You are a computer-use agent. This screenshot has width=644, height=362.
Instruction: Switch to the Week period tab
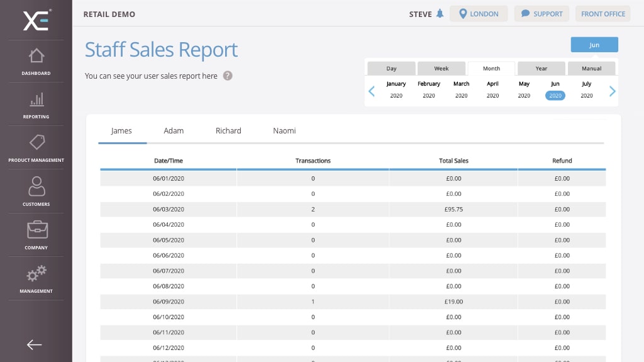(x=441, y=69)
